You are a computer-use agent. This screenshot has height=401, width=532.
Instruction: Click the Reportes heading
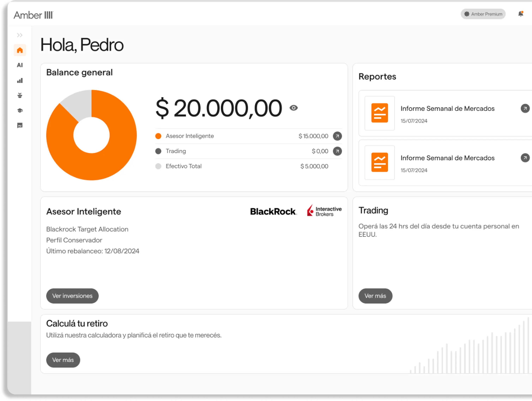tap(377, 77)
